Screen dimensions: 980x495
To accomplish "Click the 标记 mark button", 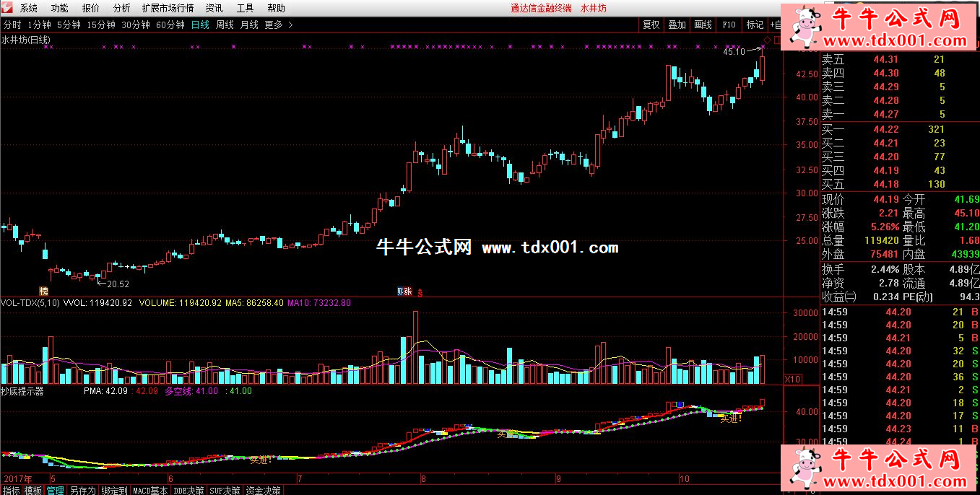I will coord(755,25).
